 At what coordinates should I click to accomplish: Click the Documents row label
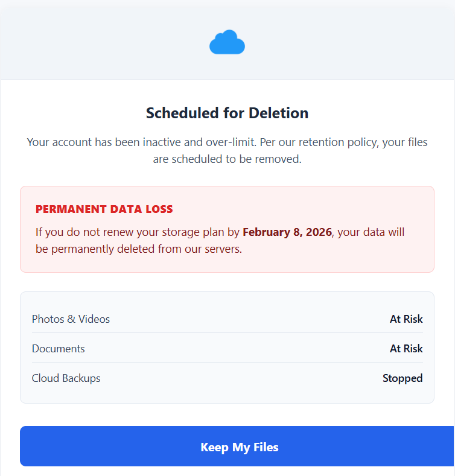[x=58, y=349]
